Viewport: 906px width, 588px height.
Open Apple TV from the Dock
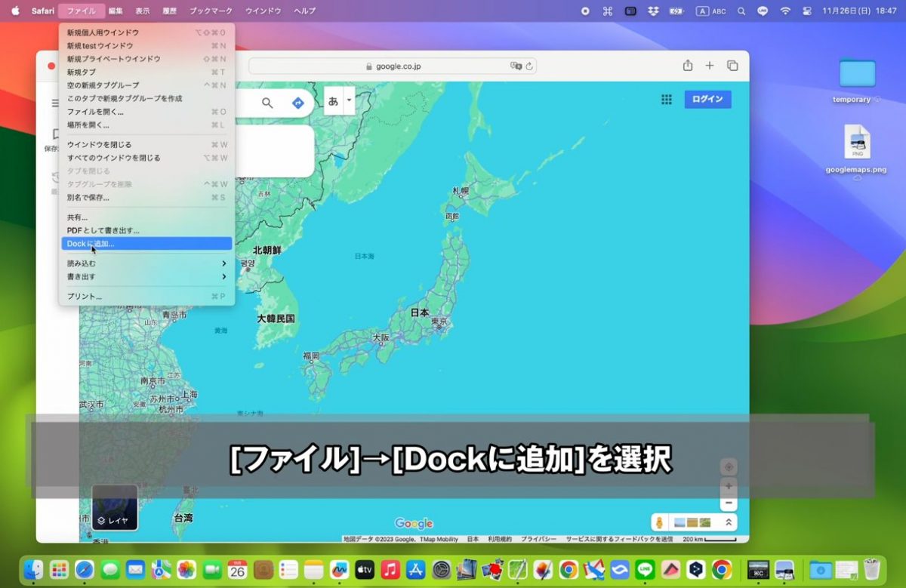click(x=365, y=570)
